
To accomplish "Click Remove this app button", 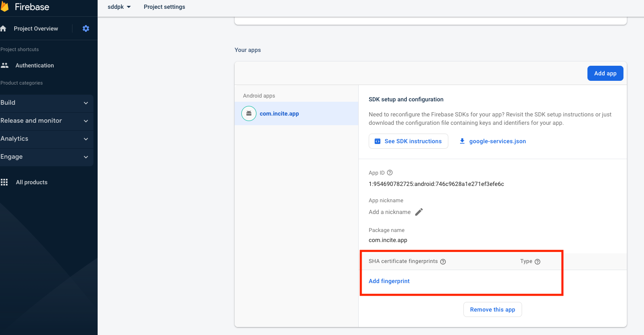I will point(492,309).
